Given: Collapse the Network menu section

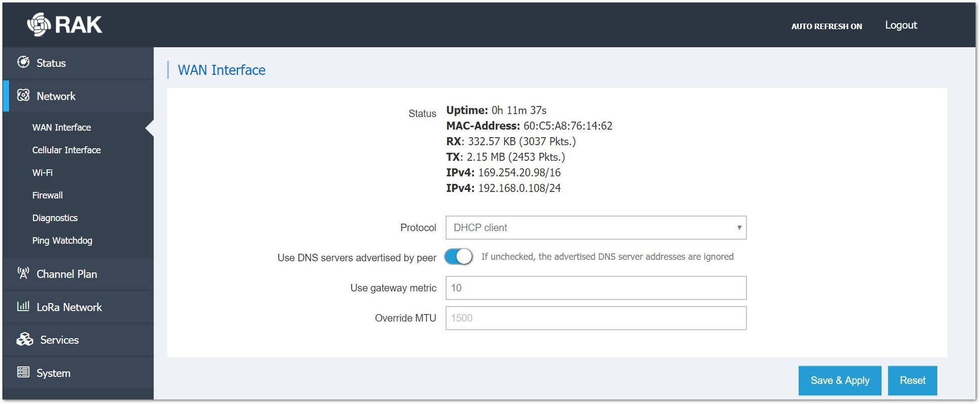Looking at the screenshot, I should coord(78,96).
